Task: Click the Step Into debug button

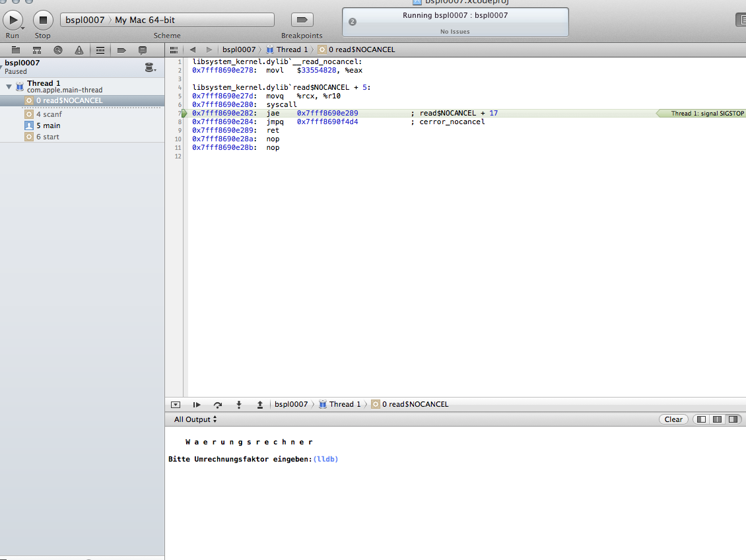Action: click(x=239, y=404)
